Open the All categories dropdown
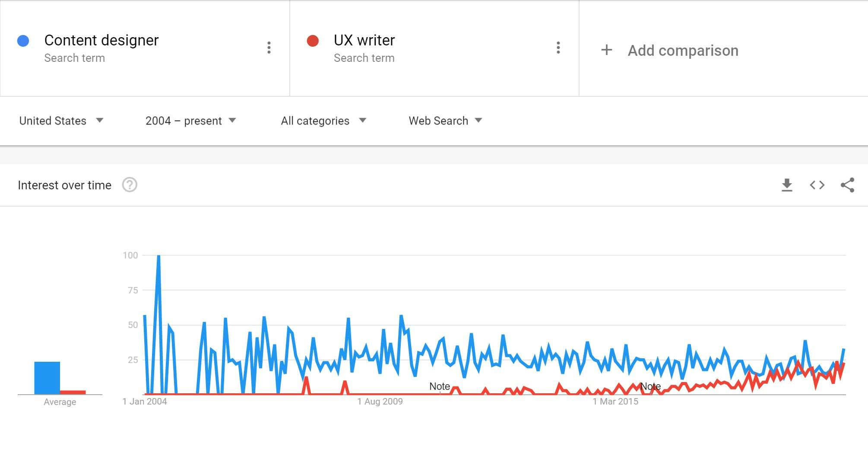 [x=323, y=121]
